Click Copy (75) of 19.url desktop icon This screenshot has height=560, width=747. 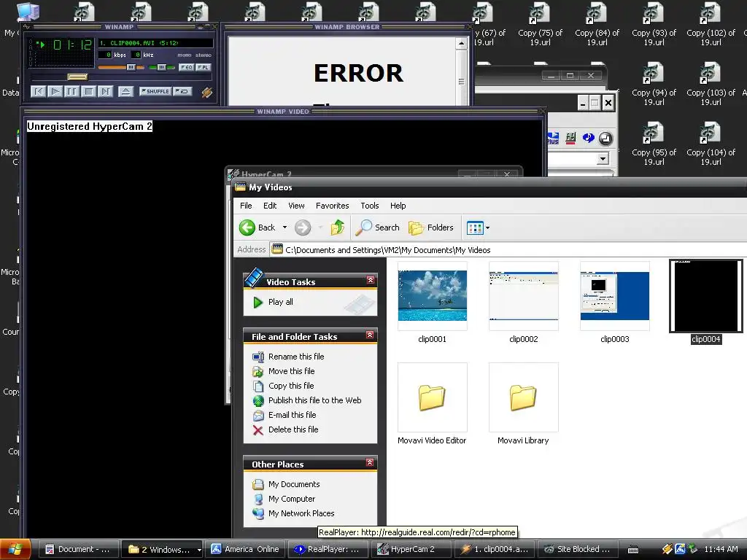[540, 24]
